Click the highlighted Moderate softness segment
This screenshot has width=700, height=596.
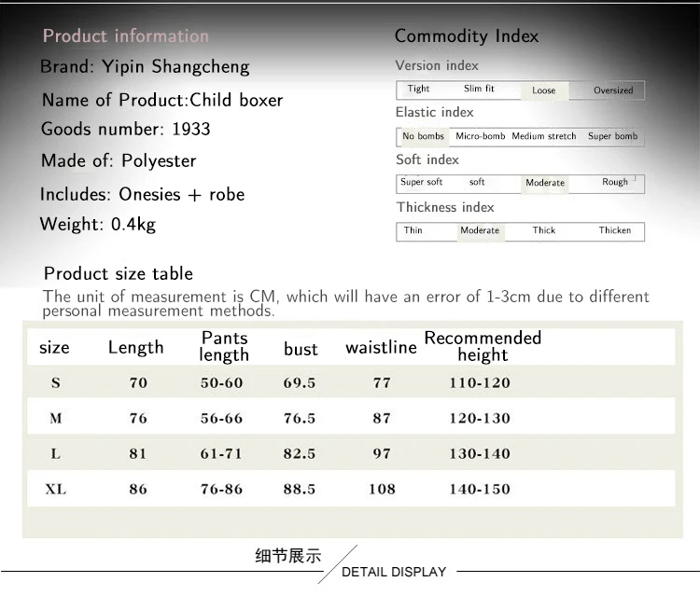coord(545,184)
